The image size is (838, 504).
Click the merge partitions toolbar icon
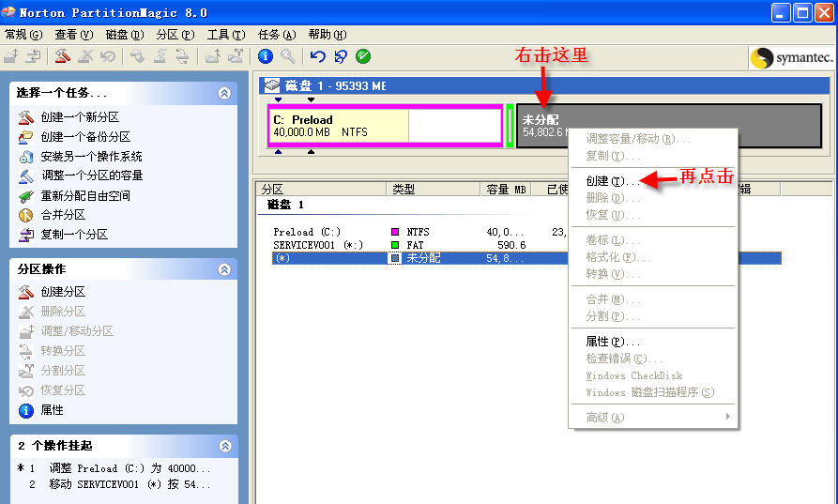pyautogui.click(x=213, y=55)
